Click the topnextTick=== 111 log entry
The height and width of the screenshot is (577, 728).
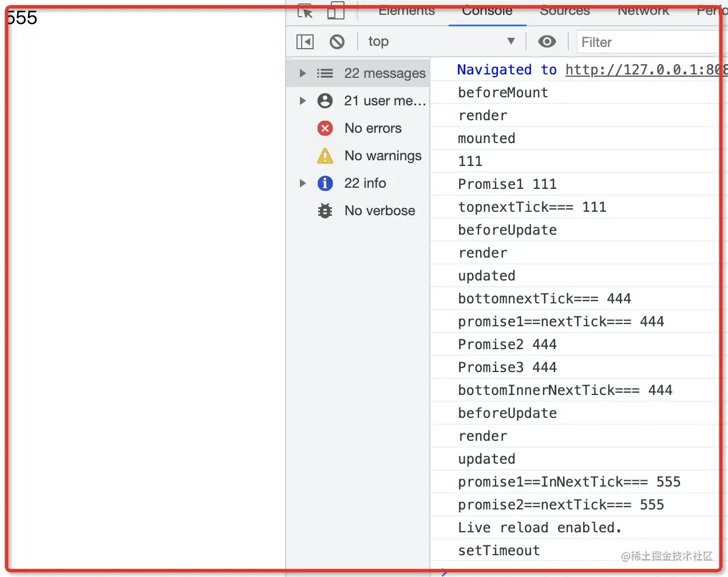[x=578, y=207]
